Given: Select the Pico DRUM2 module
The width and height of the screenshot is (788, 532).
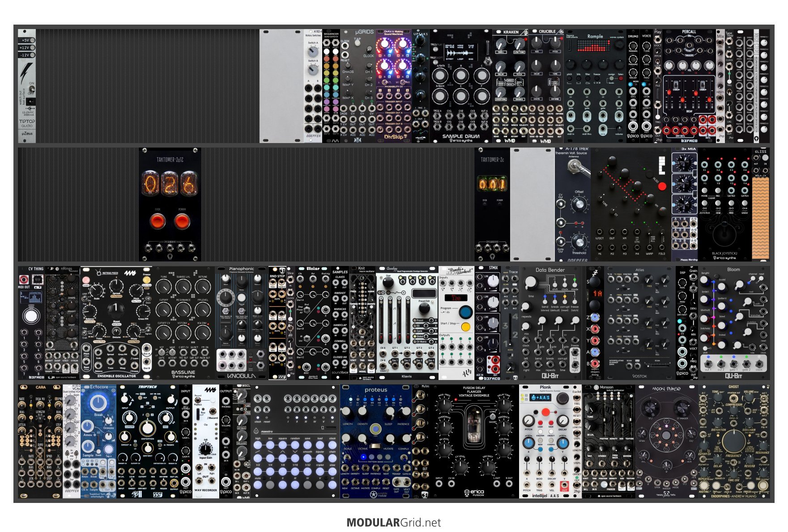Looking at the screenshot, I should click(x=633, y=86).
